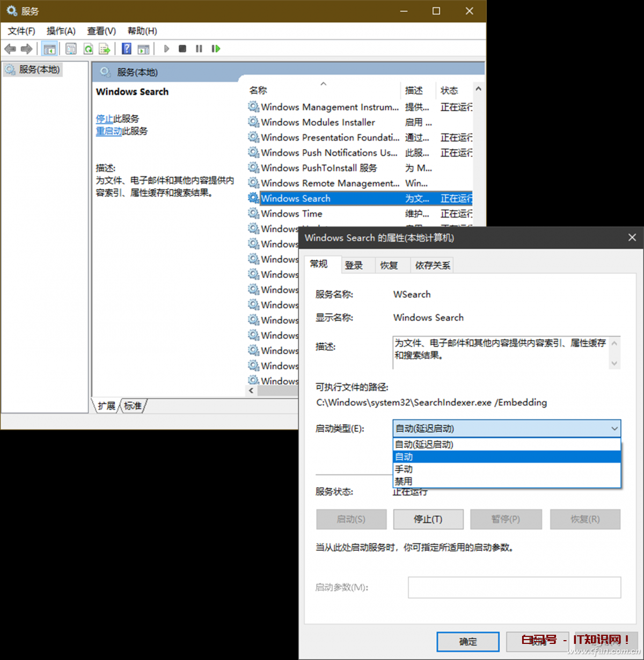Image resolution: width=644 pixels, height=660 pixels.
Task: Switch to the 标准 view tab
Action: click(x=133, y=406)
